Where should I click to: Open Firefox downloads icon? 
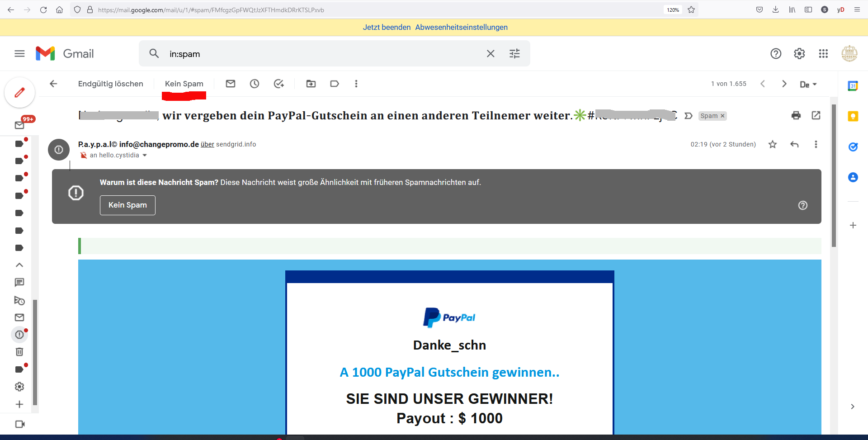(x=776, y=10)
